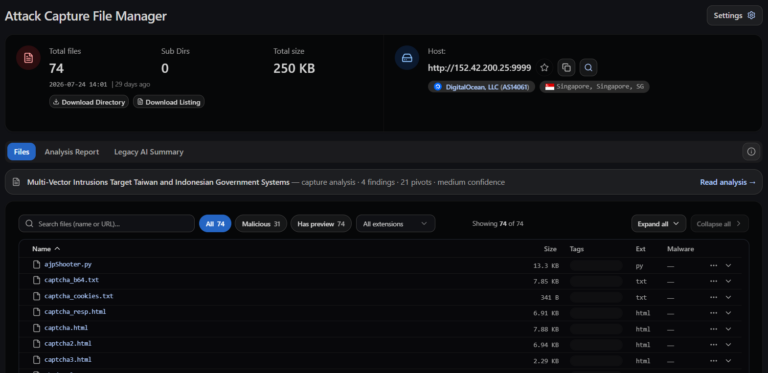Image resolution: width=768 pixels, height=373 pixels.
Task: Select the DigitalOcean, LLC (AS14061) tag
Action: (x=481, y=87)
